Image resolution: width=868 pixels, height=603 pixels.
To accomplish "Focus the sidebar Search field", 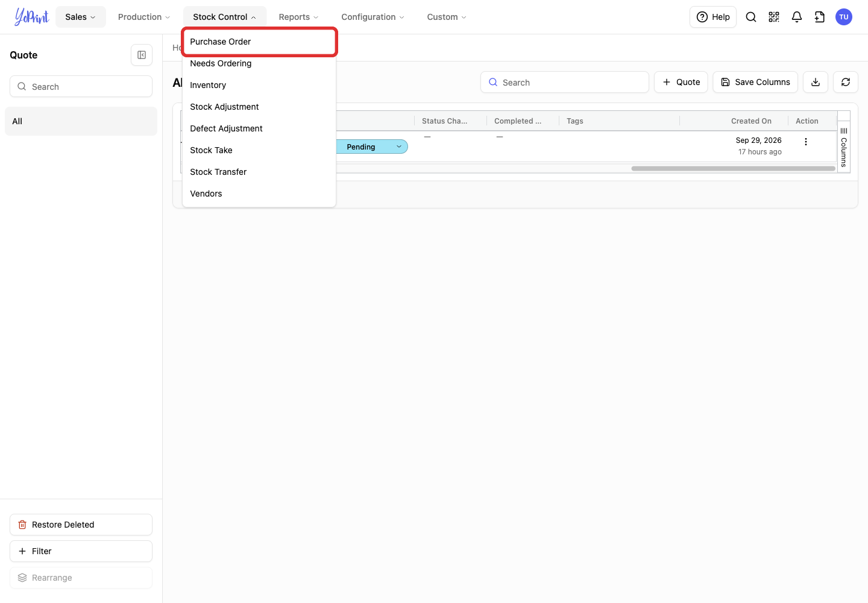I will click(x=81, y=86).
